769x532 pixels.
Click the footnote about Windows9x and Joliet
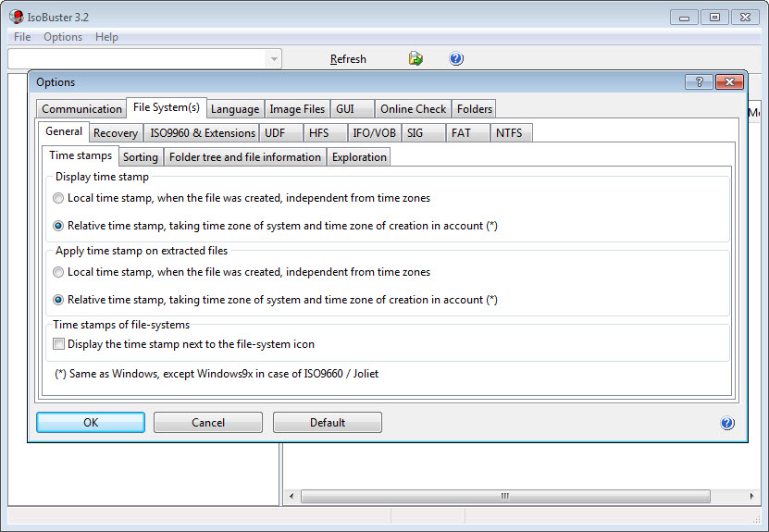[x=217, y=374]
